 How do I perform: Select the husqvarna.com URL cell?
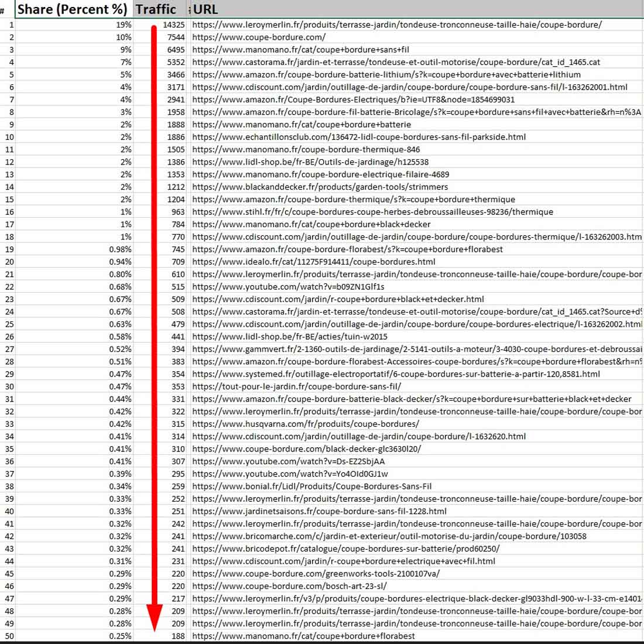305,424
